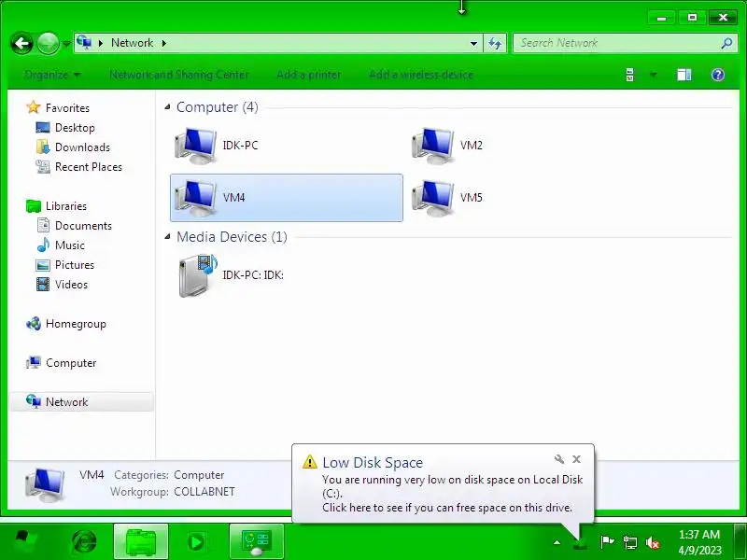Screen dimensions: 747x560
Task: Launch Internet Explorer from taskbar
Action: (x=84, y=541)
